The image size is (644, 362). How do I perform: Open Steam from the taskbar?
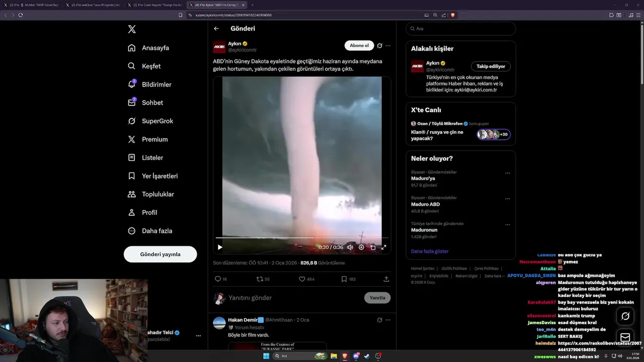coord(367,356)
